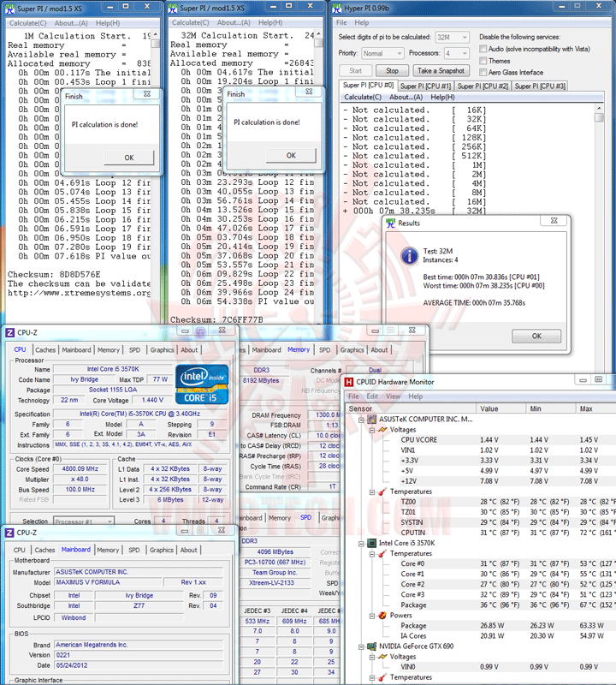This screenshot has height=685, width=616.
Task: Click the Intel Core i5 3570K chip icon
Action: (x=371, y=544)
